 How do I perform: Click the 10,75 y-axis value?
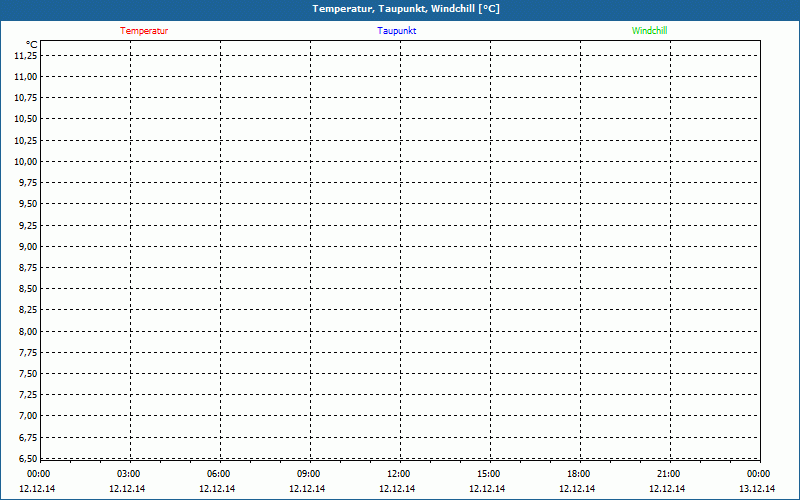[x=26, y=98]
